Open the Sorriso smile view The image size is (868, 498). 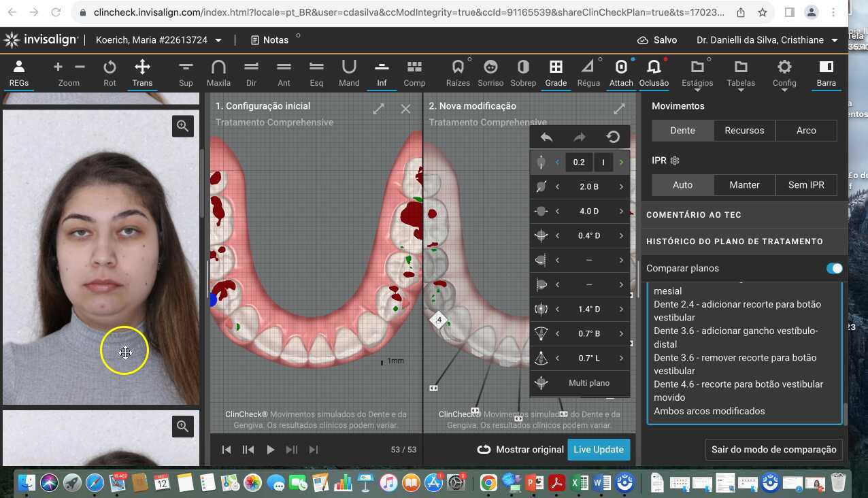pyautogui.click(x=490, y=73)
